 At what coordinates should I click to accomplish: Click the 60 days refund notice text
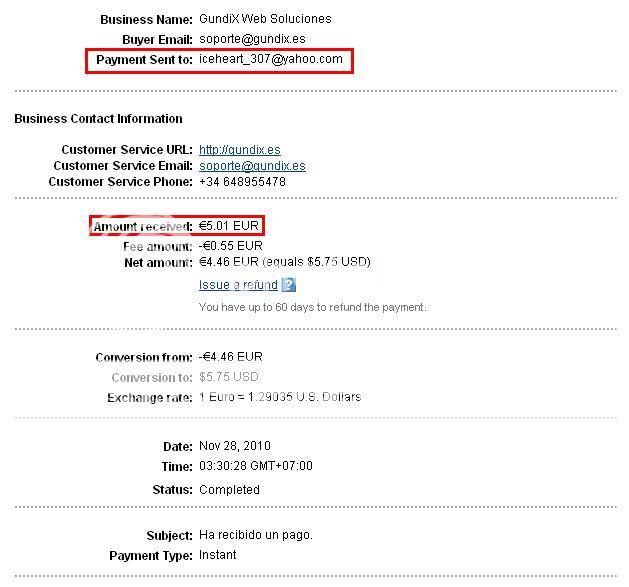point(312,307)
